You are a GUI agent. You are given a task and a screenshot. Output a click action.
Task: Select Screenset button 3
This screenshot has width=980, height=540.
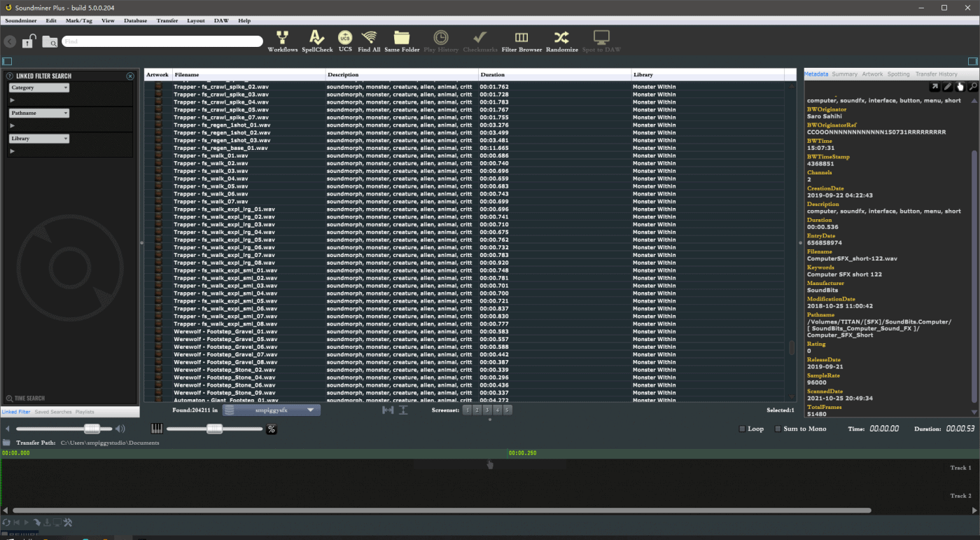coord(487,410)
